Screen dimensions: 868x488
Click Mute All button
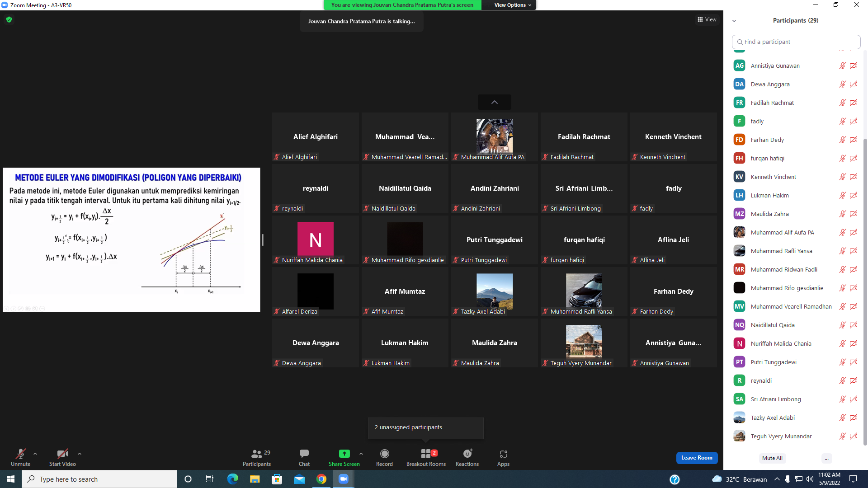pos(772,458)
